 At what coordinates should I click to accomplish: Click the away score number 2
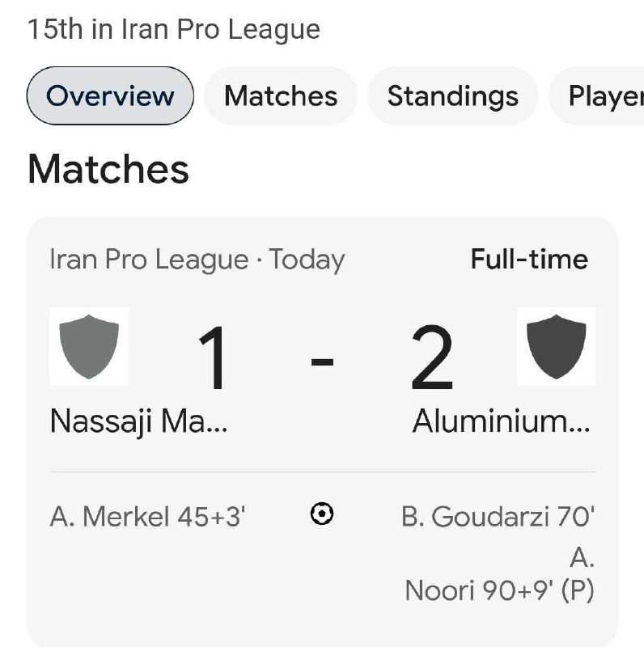click(x=432, y=357)
